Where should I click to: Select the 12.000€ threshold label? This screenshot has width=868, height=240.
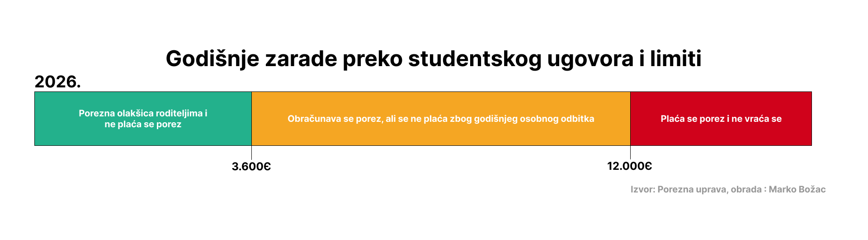629,166
